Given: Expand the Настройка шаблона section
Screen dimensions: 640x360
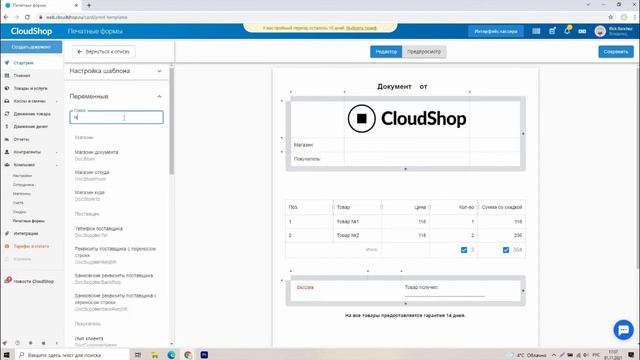Looking at the screenshot, I should pyautogui.click(x=159, y=71).
